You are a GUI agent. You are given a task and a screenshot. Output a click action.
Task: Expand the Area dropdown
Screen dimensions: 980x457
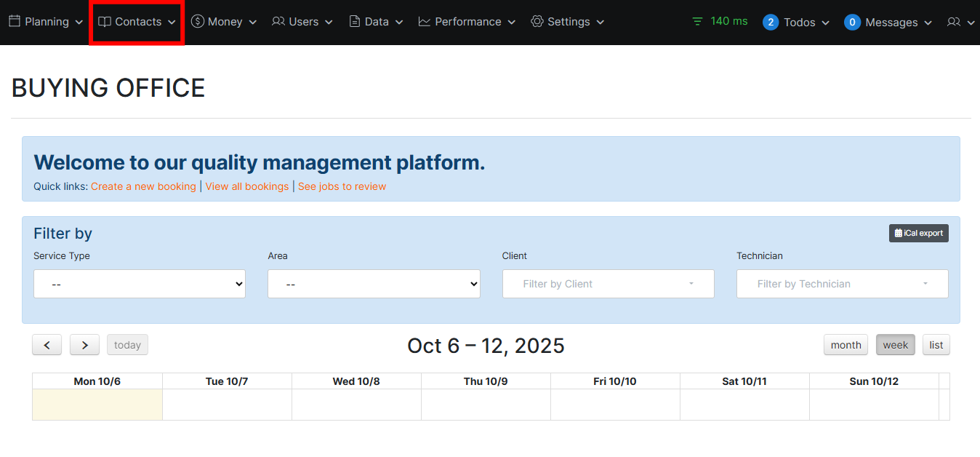click(x=374, y=284)
